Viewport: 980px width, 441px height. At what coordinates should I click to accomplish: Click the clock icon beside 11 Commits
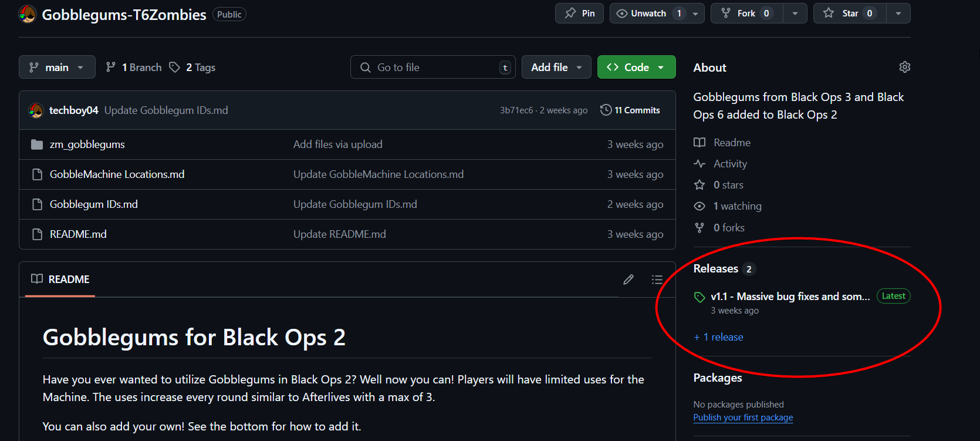606,110
